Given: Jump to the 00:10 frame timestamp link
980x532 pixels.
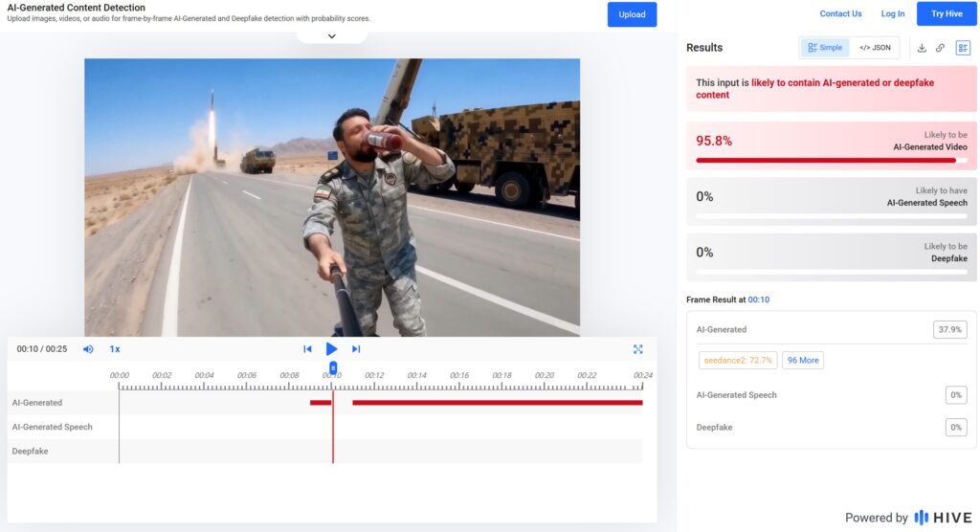Looking at the screenshot, I should click(x=758, y=299).
